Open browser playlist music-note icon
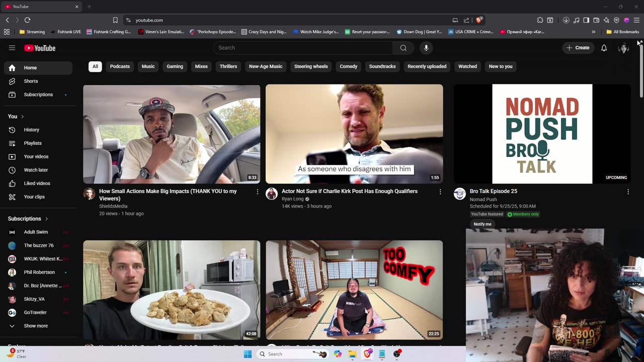Screen dimensions: 644x362 coord(576,20)
